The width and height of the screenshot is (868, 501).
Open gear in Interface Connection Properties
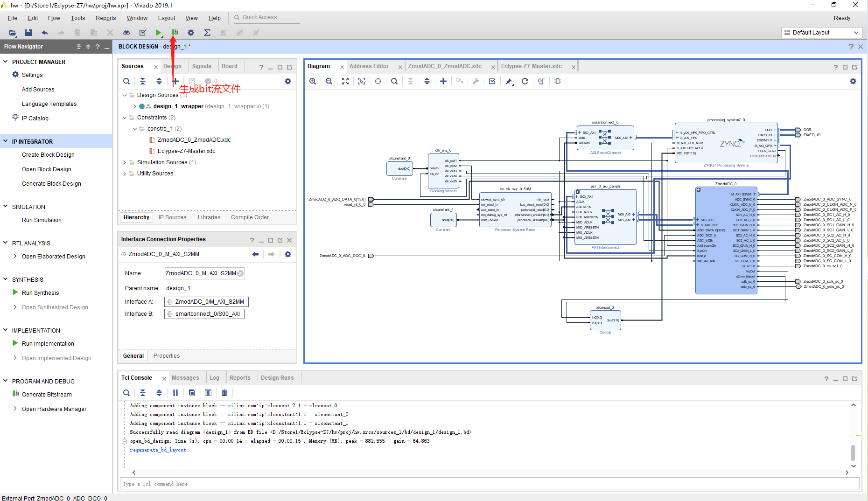(288, 254)
